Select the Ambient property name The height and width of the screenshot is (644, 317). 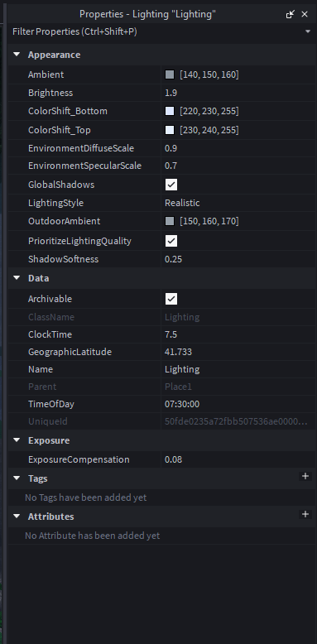pyautogui.click(x=46, y=74)
